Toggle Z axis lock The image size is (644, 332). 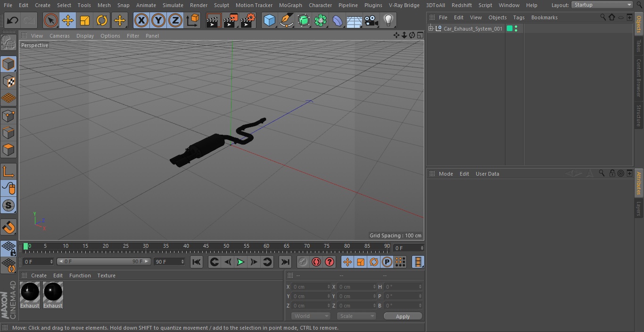(175, 21)
